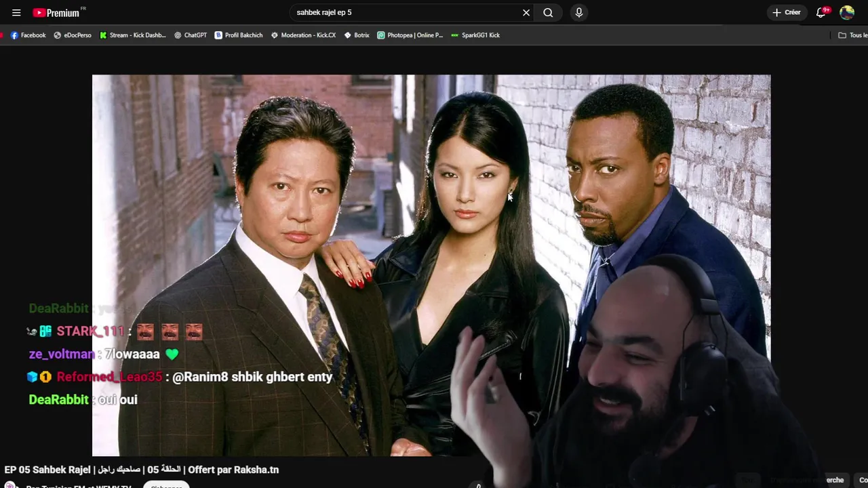Click the video player image
868x488 pixels.
point(431,265)
